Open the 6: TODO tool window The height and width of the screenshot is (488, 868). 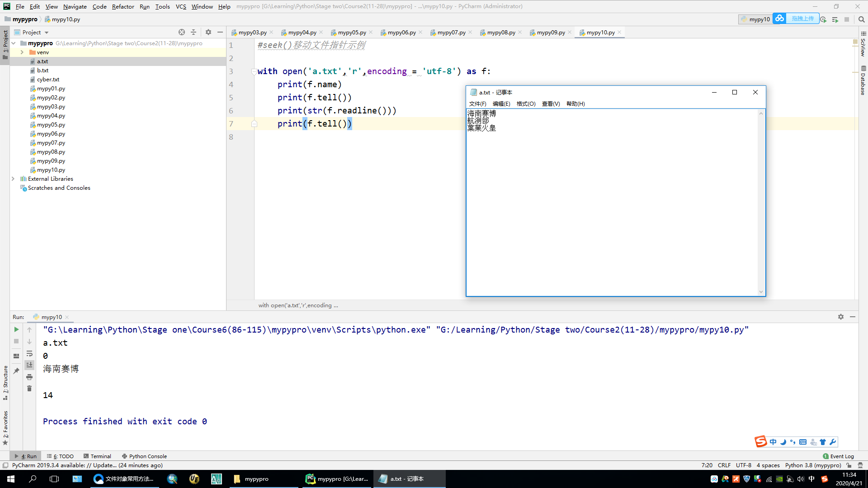(x=60, y=456)
